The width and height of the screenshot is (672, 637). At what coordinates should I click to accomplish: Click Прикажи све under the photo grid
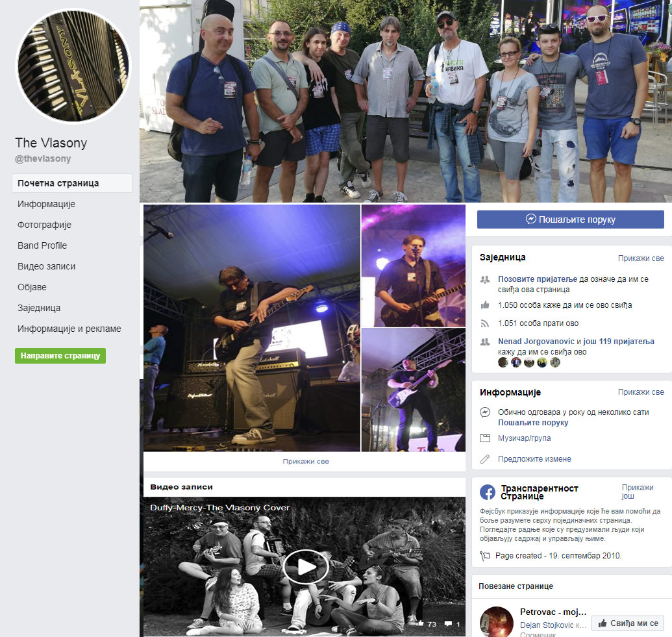[305, 461]
